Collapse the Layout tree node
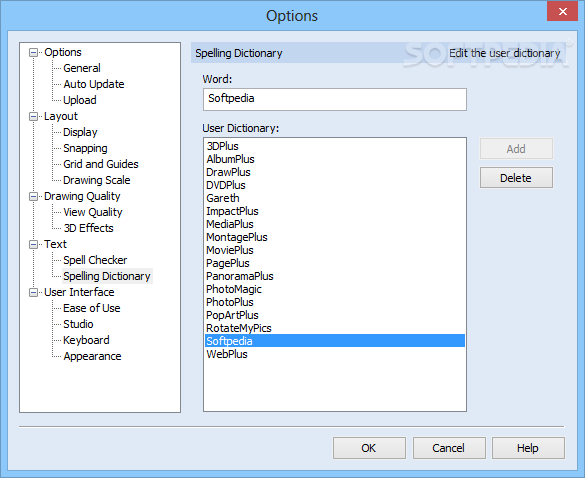 (33, 117)
